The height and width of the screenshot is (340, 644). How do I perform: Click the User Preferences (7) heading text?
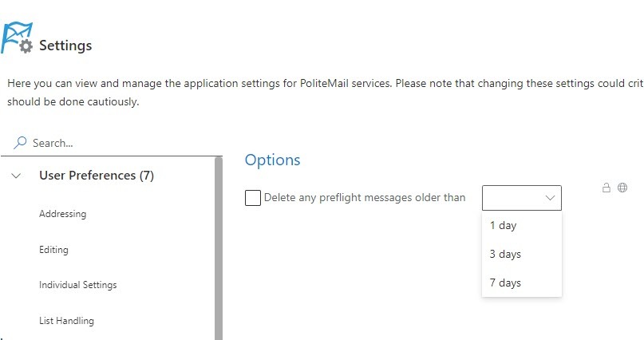click(97, 176)
